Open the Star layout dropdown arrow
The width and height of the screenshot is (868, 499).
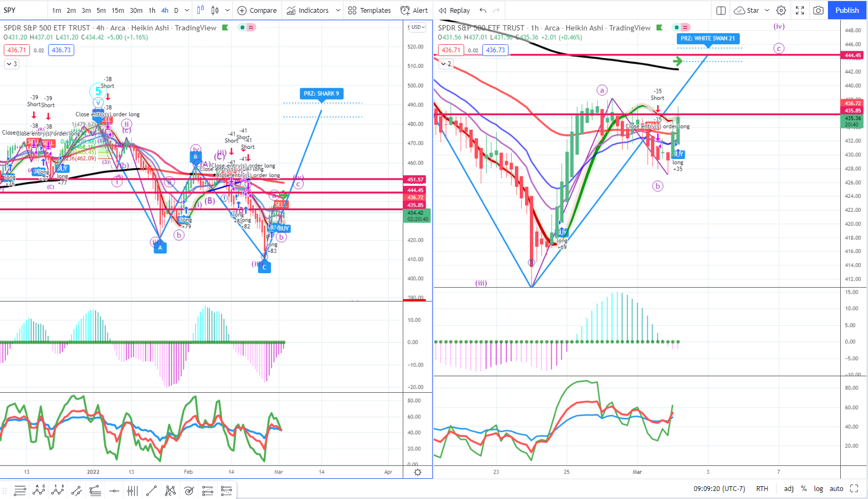coord(767,10)
